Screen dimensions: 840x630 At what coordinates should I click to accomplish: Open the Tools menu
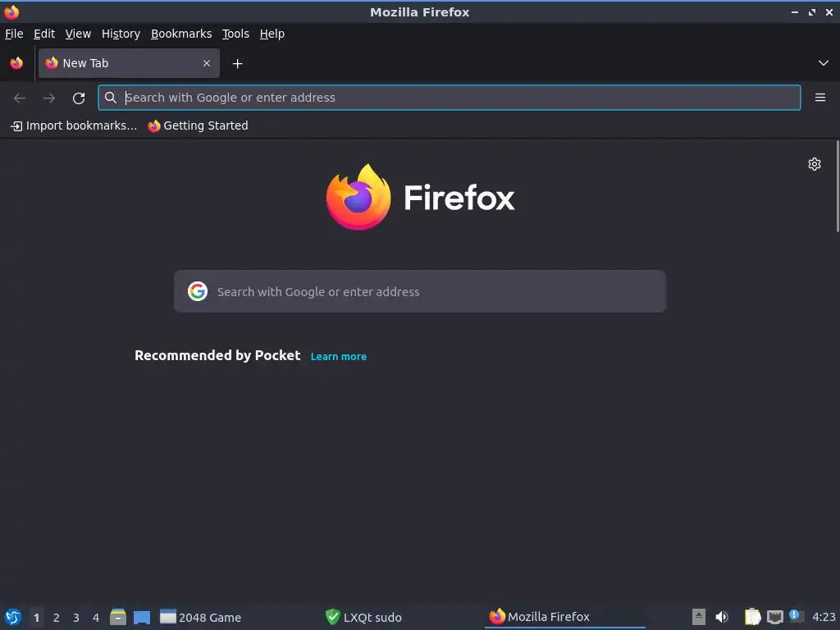pos(235,34)
